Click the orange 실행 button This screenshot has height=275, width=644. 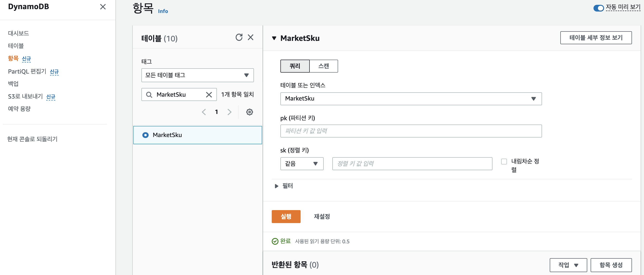click(286, 217)
